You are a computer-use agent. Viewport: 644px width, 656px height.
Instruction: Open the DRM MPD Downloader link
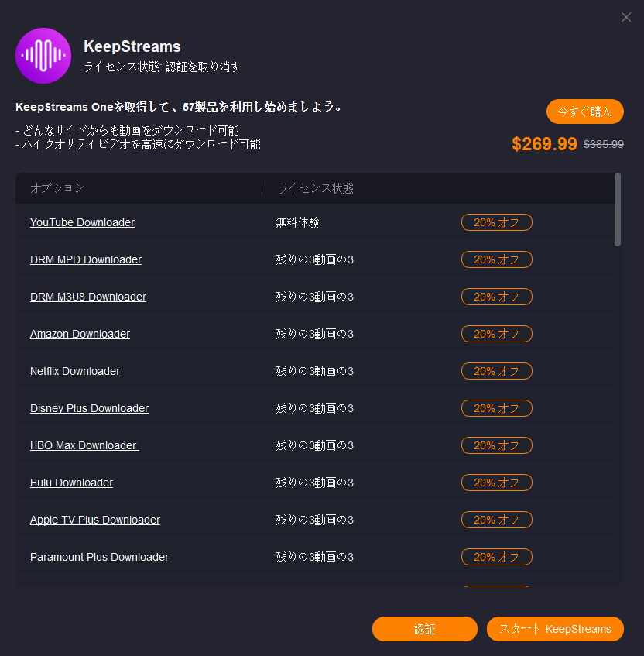[x=86, y=259]
